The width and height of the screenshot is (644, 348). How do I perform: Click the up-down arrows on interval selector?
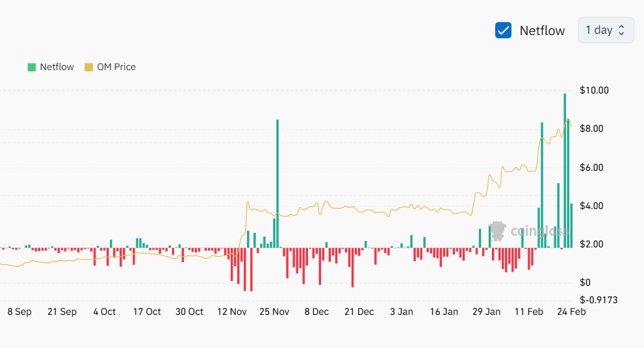click(621, 30)
